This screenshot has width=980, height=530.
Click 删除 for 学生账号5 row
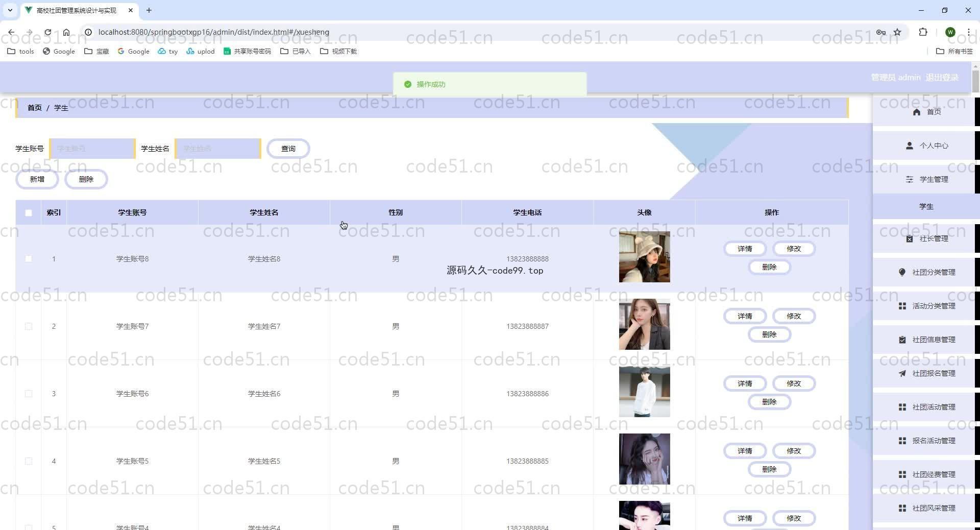click(x=769, y=469)
